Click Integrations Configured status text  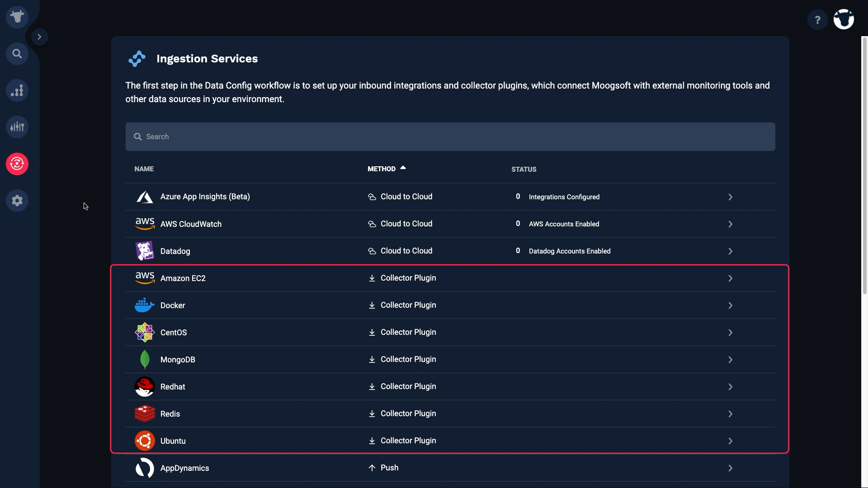click(x=564, y=197)
